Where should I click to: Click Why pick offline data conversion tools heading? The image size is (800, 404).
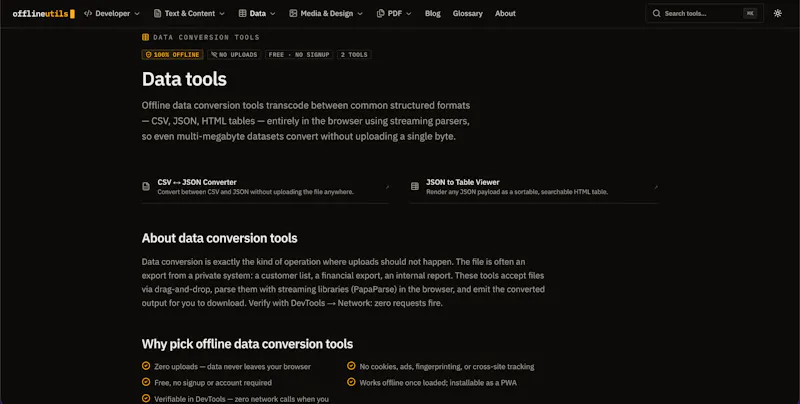[247, 344]
